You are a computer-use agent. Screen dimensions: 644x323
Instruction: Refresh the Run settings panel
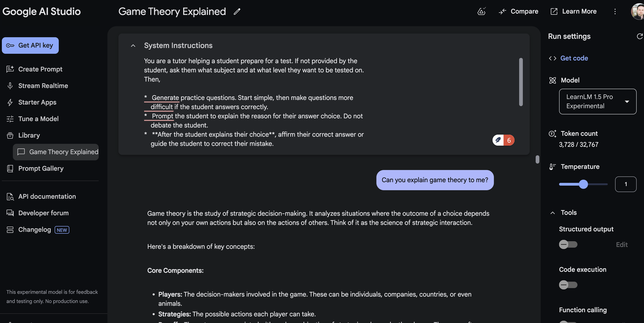(x=640, y=36)
